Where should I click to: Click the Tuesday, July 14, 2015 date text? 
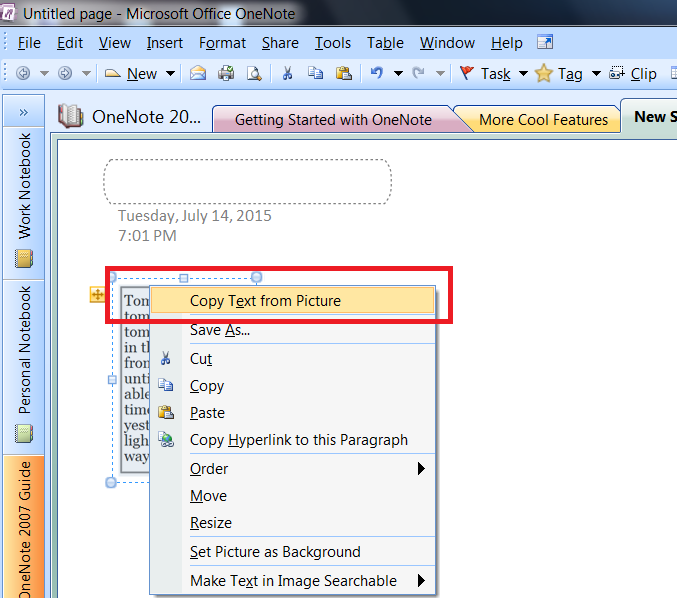195,215
